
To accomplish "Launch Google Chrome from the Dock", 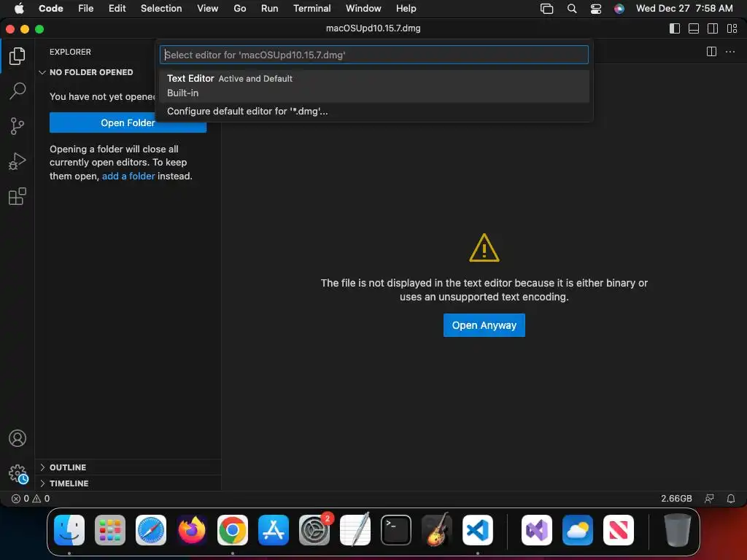I will pyautogui.click(x=233, y=530).
